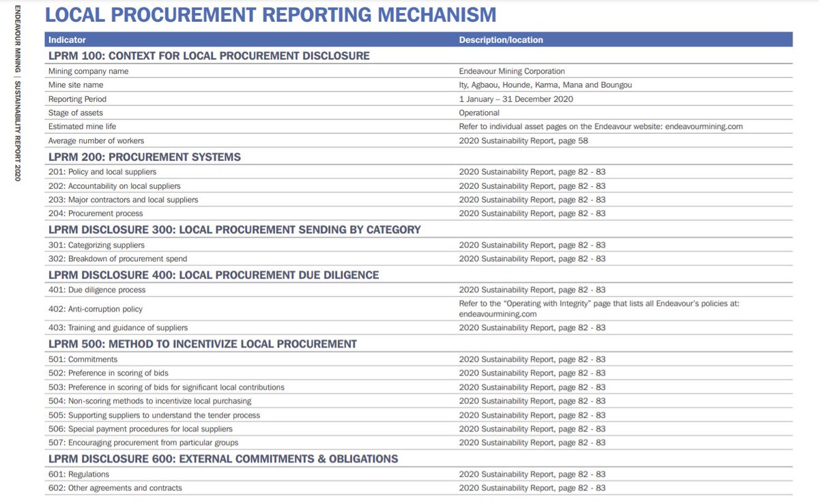Click '504: Non-scoring methods to incentivize local purchasing'
Viewport: 819px width, 504px height.
150,401
